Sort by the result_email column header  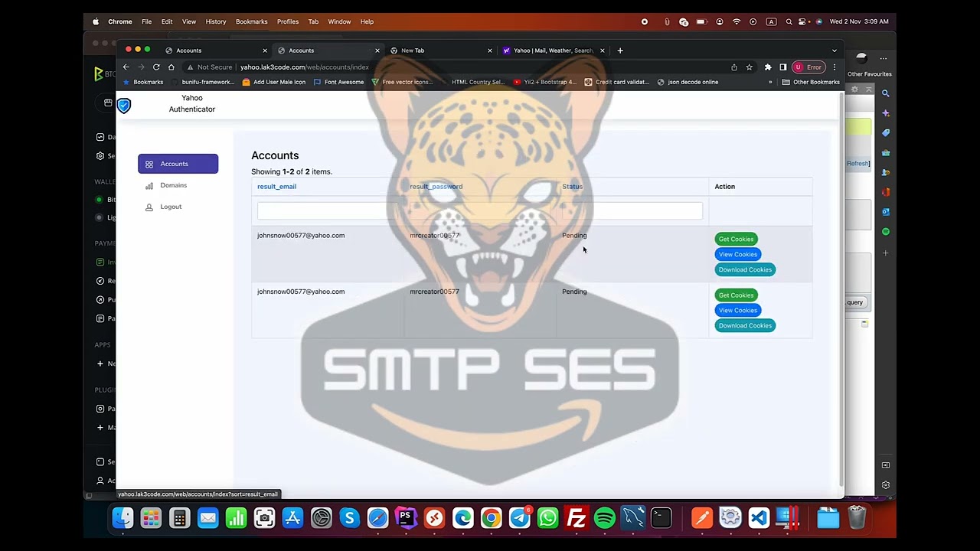(276, 187)
